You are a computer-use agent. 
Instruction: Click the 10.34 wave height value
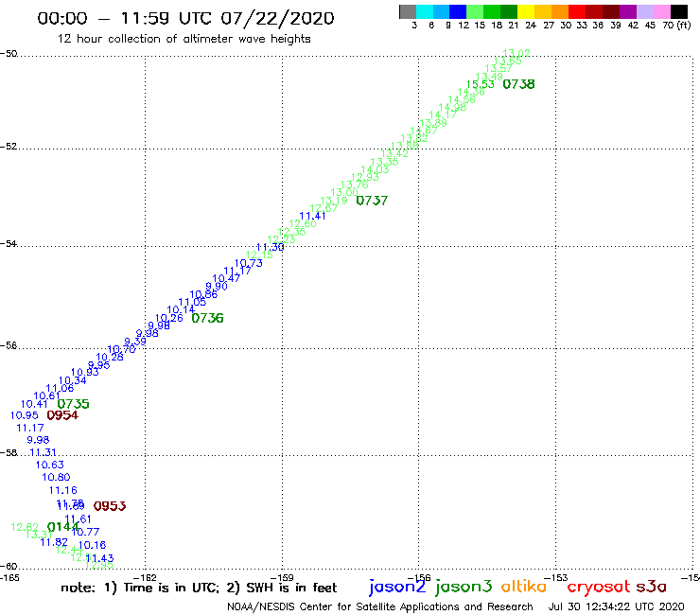click(x=72, y=381)
